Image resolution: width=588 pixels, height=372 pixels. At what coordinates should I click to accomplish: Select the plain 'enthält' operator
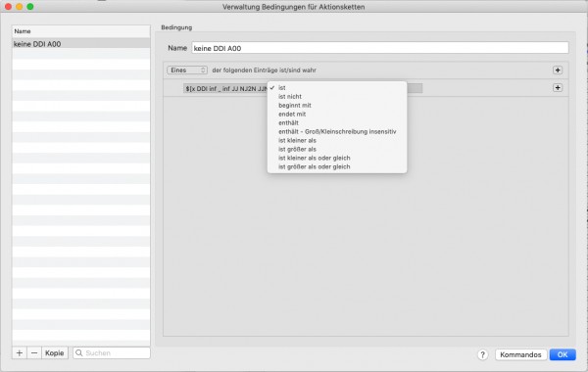click(x=337, y=123)
